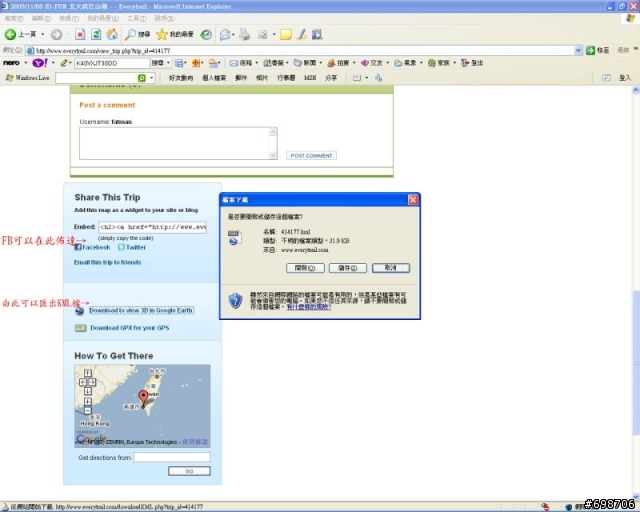Click the Yahoo toolbar sign-out icon
This screenshot has width=640, height=512.
point(464,63)
